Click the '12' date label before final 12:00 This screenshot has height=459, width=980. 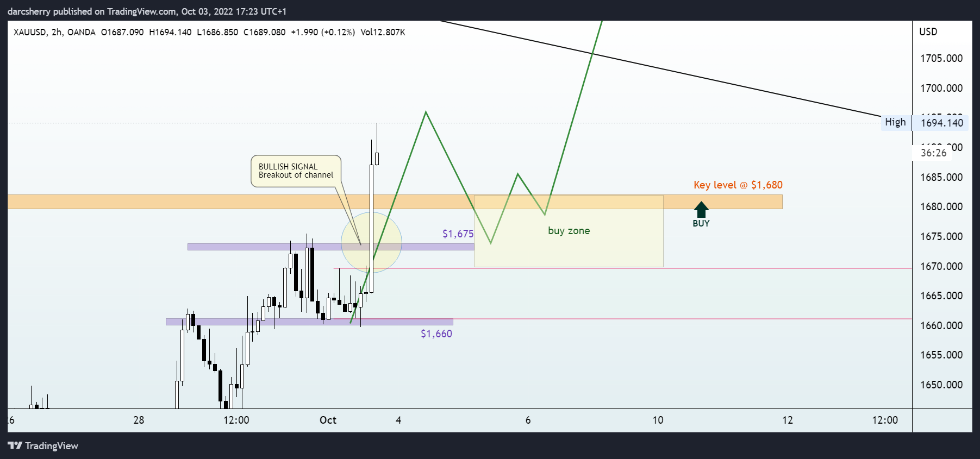pyautogui.click(x=787, y=420)
